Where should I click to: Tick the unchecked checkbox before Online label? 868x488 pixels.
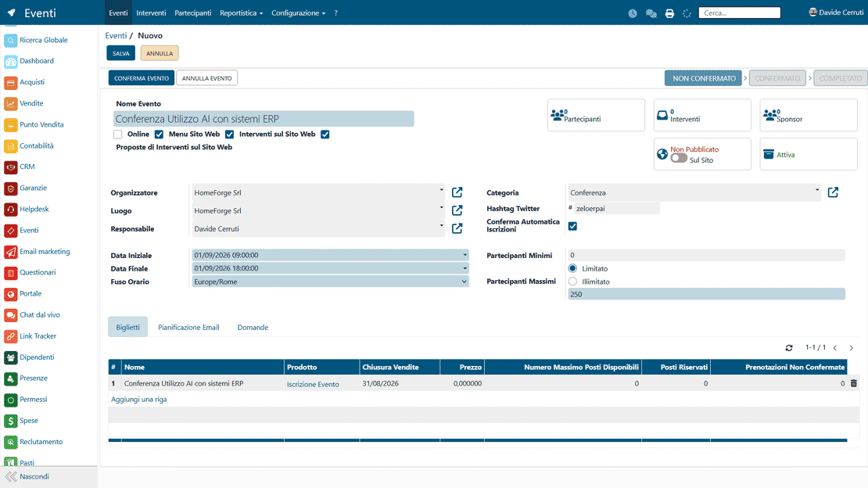[x=118, y=135]
